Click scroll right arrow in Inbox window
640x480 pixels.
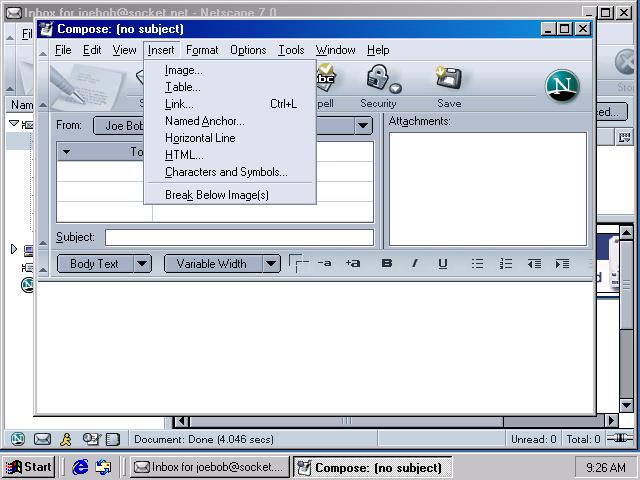pyautogui.click(x=611, y=420)
